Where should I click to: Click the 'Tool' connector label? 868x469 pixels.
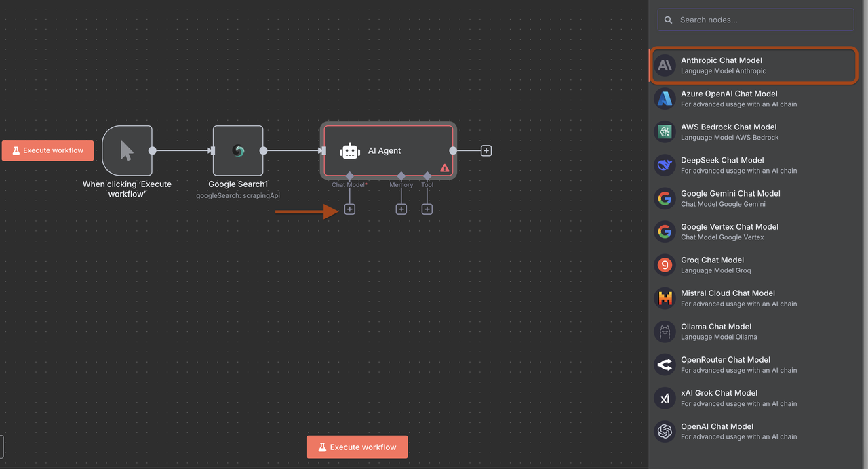427,184
